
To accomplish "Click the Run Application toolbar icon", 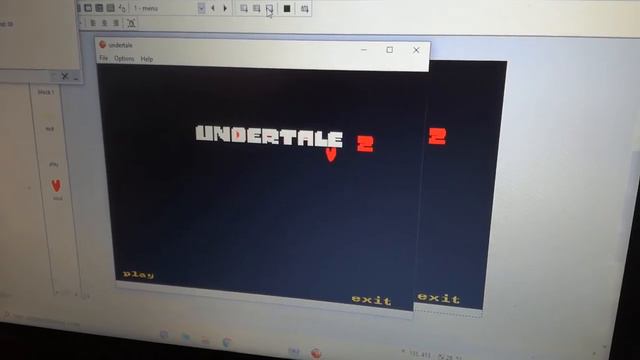I will tap(256, 8).
